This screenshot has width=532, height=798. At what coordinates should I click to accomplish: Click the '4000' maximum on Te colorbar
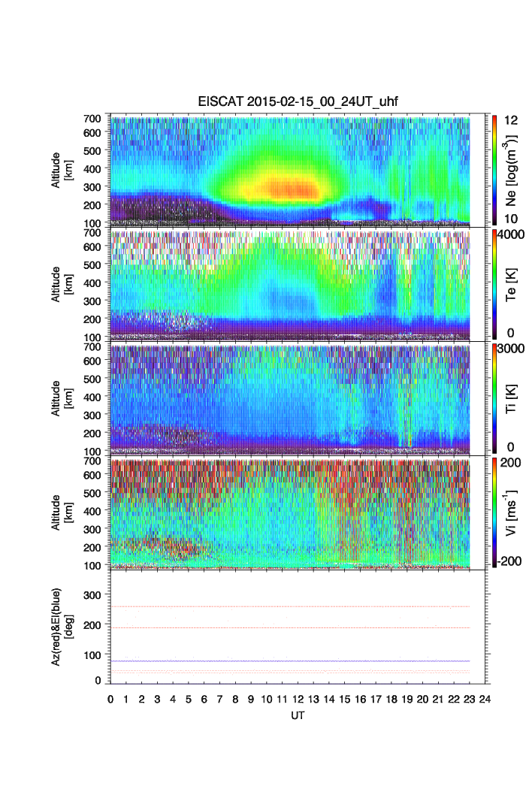coord(511,234)
